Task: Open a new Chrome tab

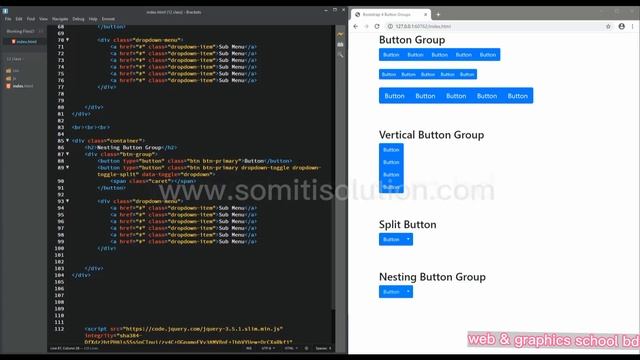Action: [438, 14]
